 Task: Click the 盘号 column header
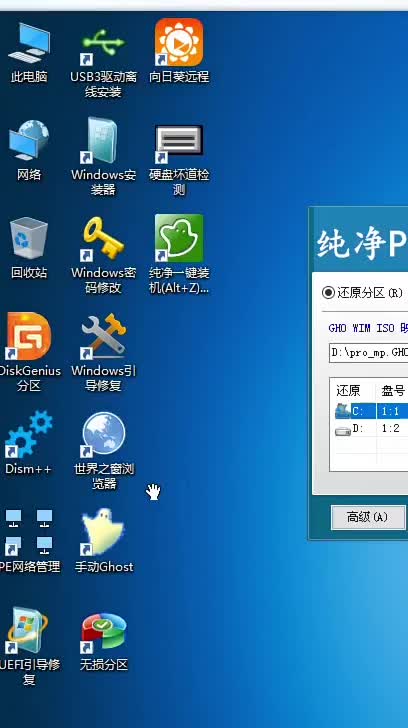[394, 390]
